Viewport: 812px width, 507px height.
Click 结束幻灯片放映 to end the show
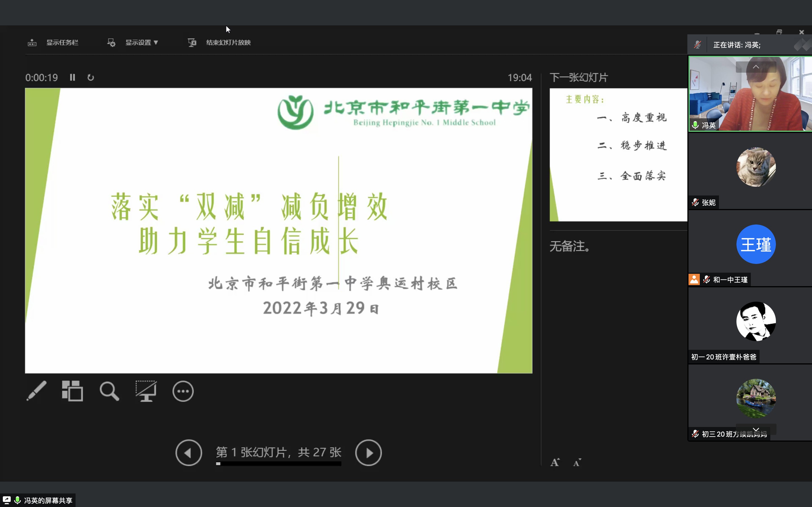(228, 43)
